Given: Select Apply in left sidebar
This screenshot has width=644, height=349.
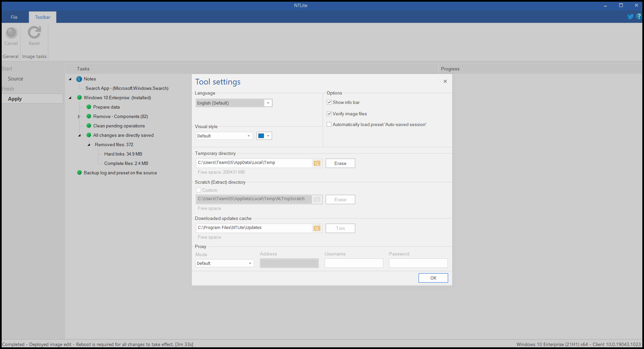Looking at the screenshot, I should pyautogui.click(x=32, y=99).
